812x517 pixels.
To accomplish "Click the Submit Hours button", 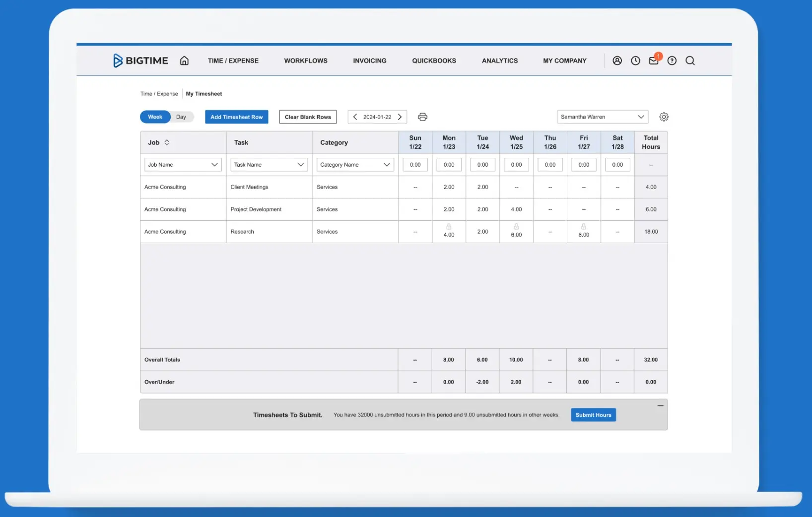I will point(593,415).
